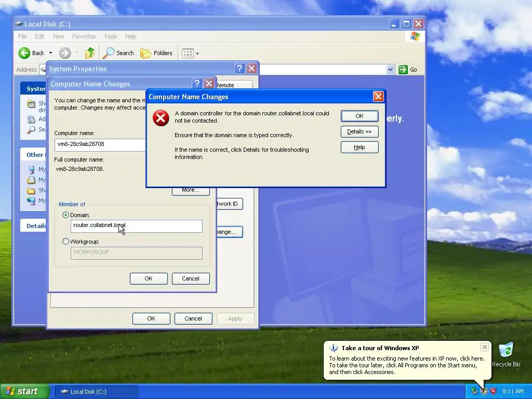The width and height of the screenshot is (532, 399).
Task: Open the Edit menu
Action: point(39,36)
